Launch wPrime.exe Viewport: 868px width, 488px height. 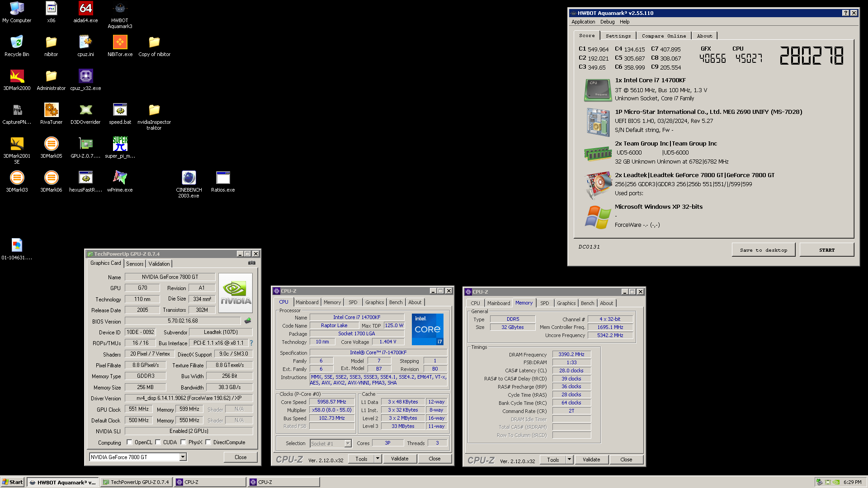(x=120, y=182)
